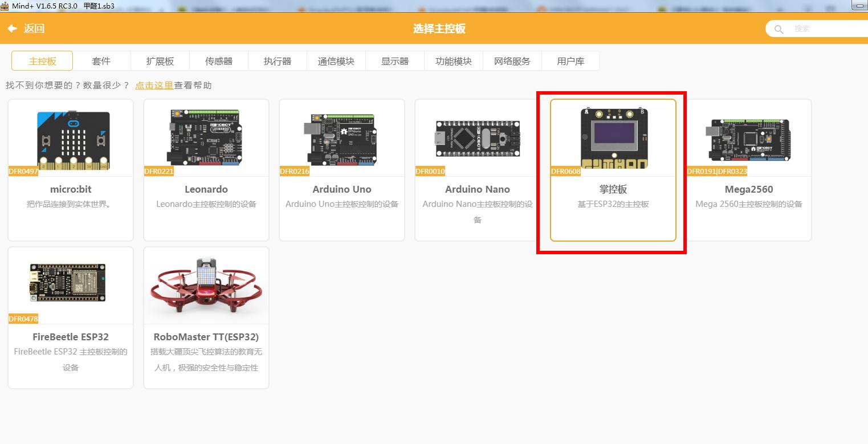Click the 返回 back label
Screen dimensions: 868x444
34,28
